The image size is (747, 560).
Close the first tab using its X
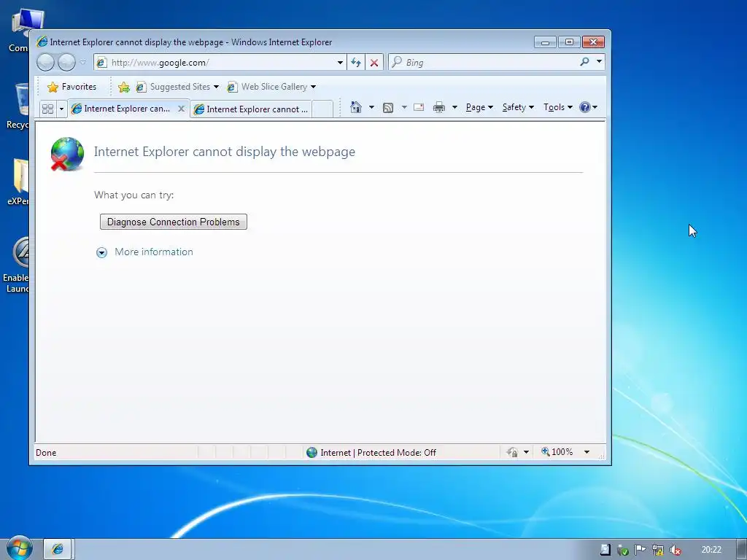(x=181, y=109)
